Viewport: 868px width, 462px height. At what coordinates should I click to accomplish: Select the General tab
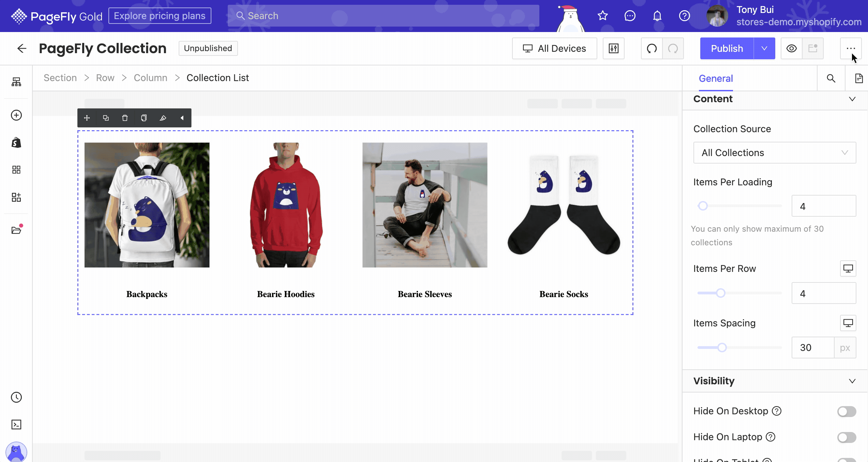716,78
